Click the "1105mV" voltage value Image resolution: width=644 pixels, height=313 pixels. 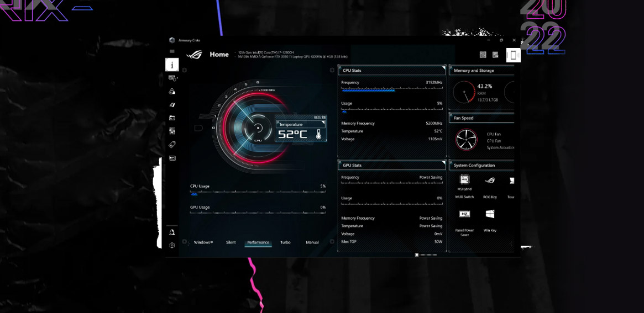click(436, 139)
